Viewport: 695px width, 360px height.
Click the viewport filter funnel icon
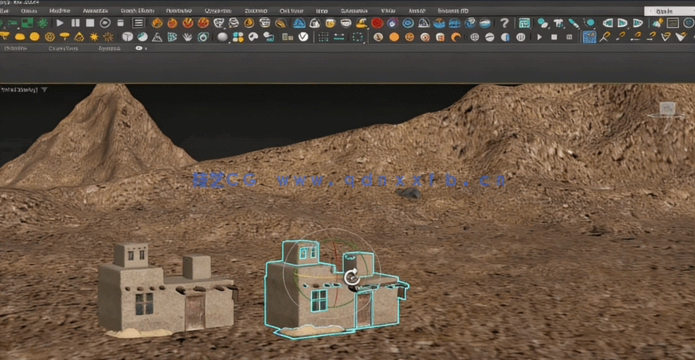[x=44, y=90]
